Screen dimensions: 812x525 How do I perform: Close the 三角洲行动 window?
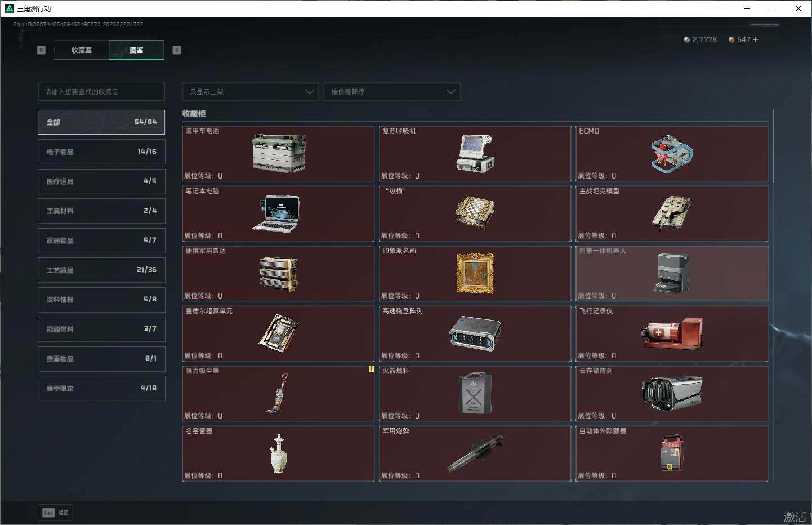(x=798, y=8)
